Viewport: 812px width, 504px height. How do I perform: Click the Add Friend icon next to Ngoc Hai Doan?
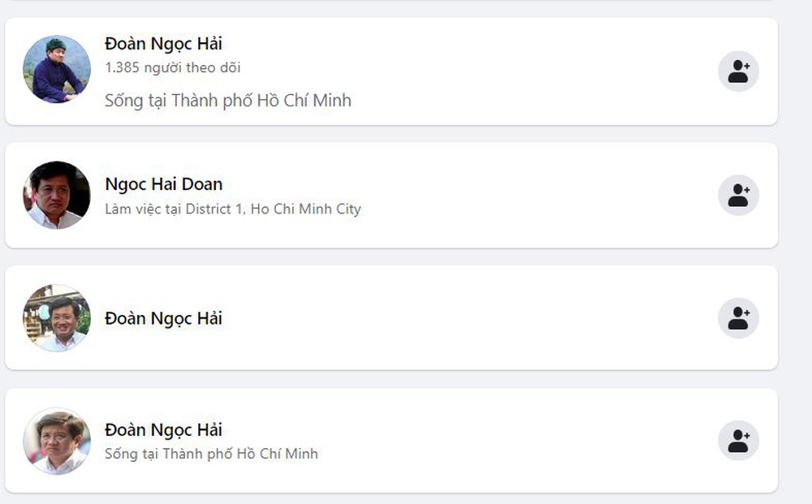pyautogui.click(x=738, y=195)
